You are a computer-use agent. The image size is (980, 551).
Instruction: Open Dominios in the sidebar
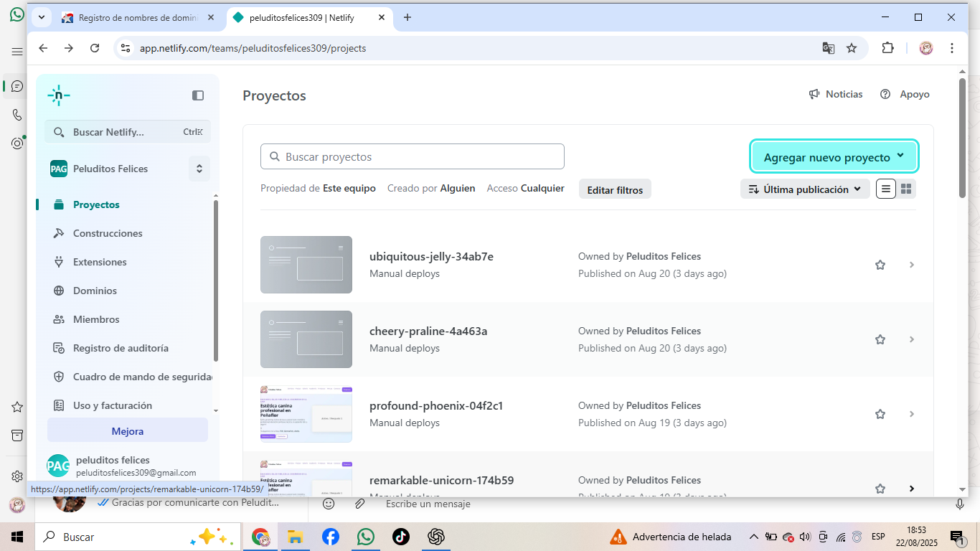tap(95, 291)
